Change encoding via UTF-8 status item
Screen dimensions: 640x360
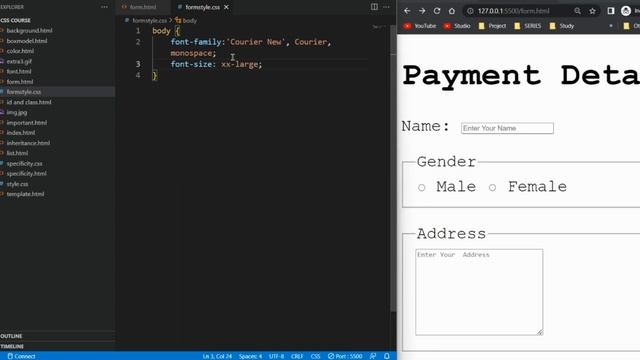coord(276,356)
